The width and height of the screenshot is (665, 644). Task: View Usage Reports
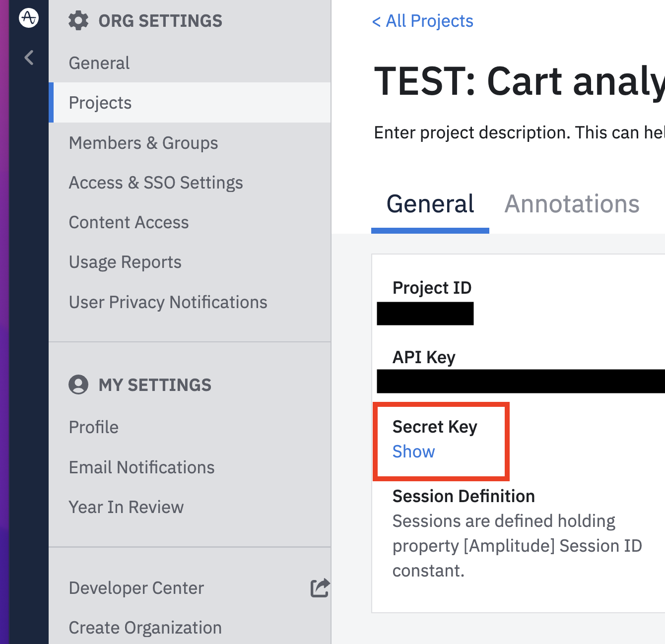click(125, 262)
